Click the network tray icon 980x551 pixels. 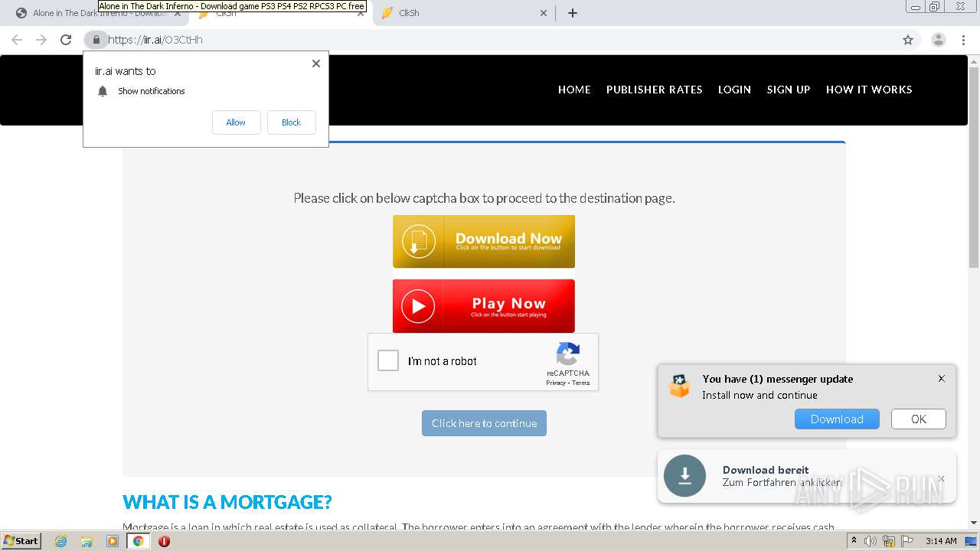888,541
